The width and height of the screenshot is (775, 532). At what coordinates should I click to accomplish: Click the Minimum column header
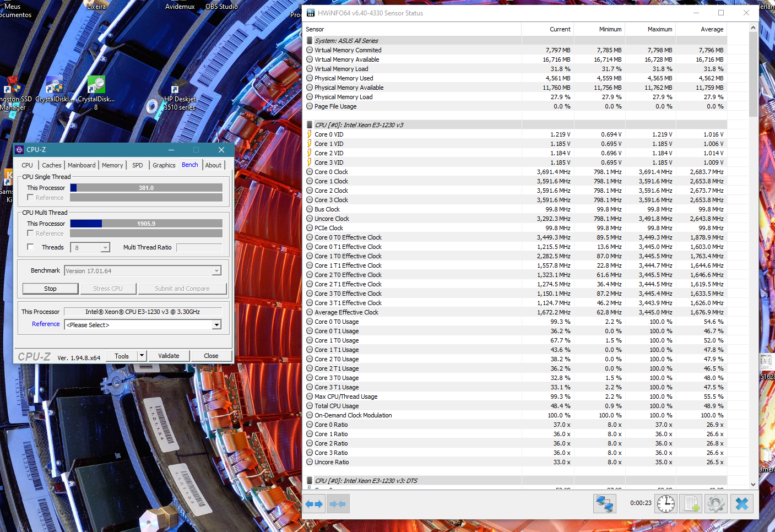pos(599,29)
